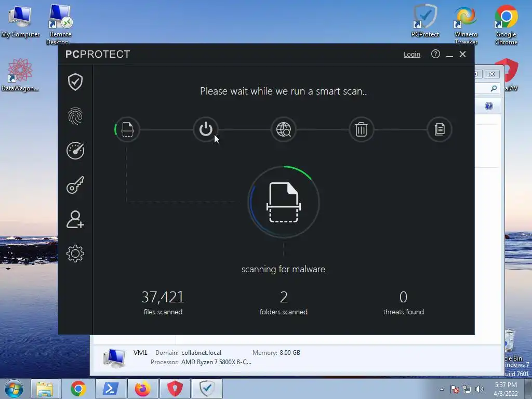Click the VM1 computer icon in details pane
Screen dimensions: 532x399
tap(114, 358)
